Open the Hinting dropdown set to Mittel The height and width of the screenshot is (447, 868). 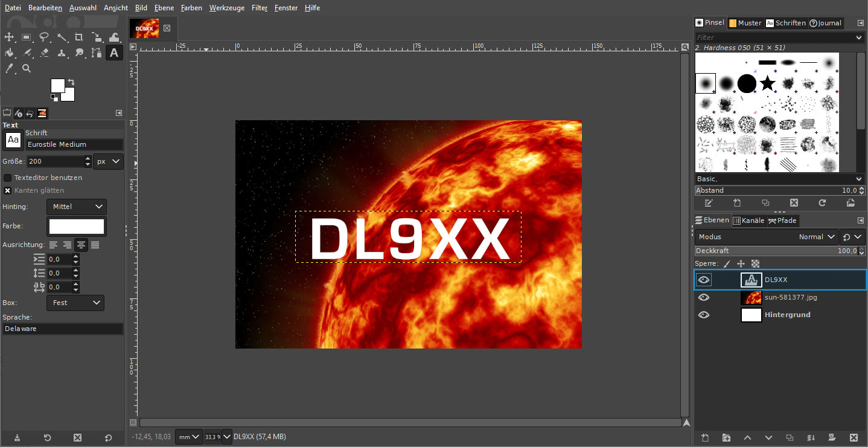pos(76,207)
